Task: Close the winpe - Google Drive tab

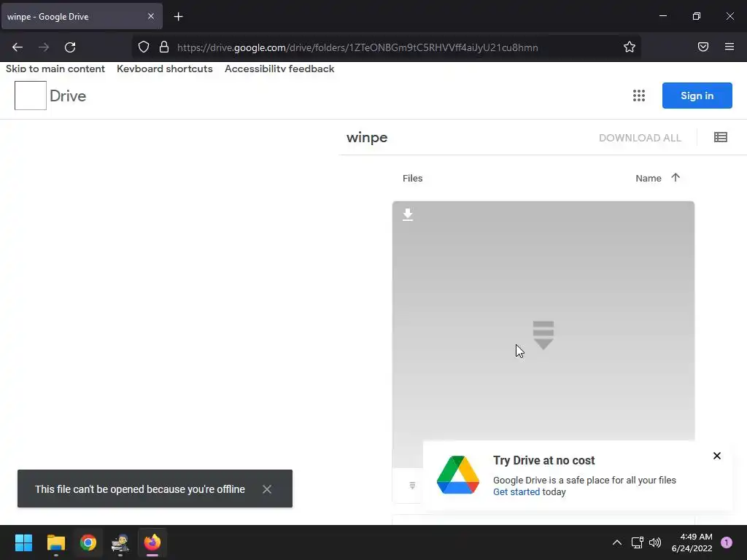Action: pos(150,16)
